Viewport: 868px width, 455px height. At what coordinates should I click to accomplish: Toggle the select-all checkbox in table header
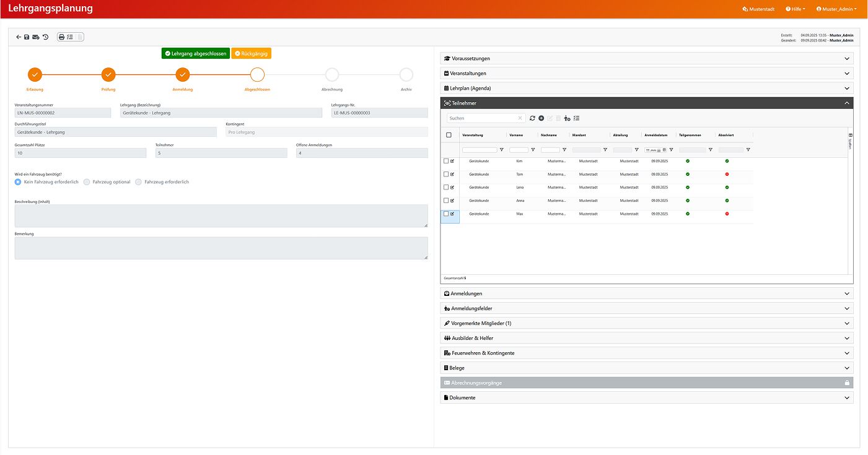pyautogui.click(x=449, y=135)
